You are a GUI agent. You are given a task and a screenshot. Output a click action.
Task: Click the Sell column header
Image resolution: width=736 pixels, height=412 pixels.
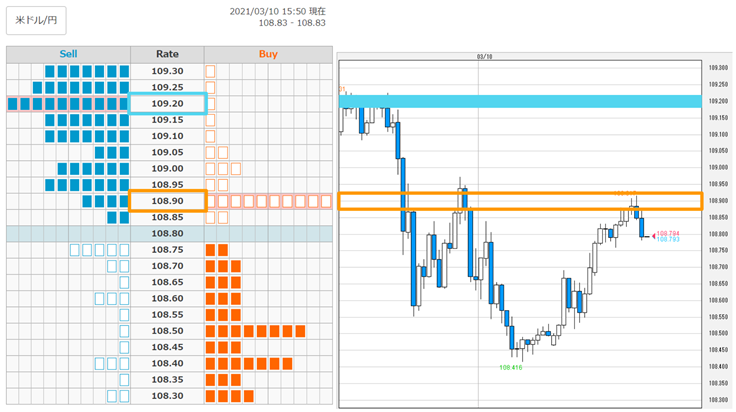point(69,54)
